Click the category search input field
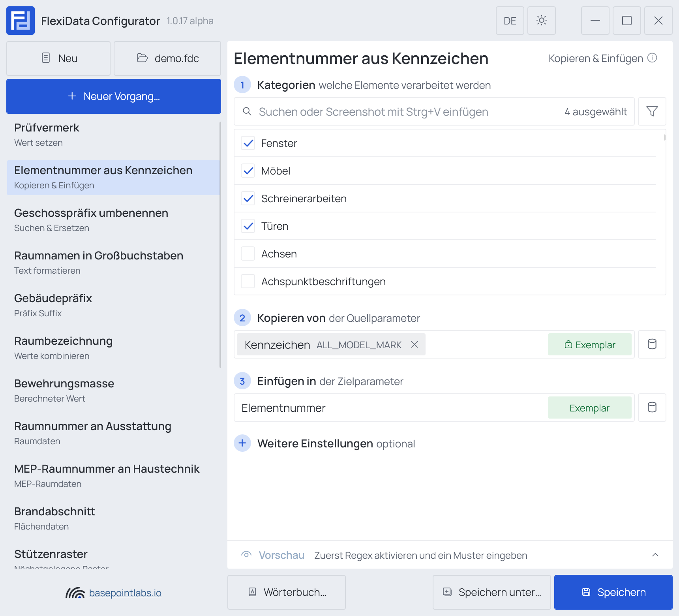Screen dimensions: 679x616 coord(434,111)
